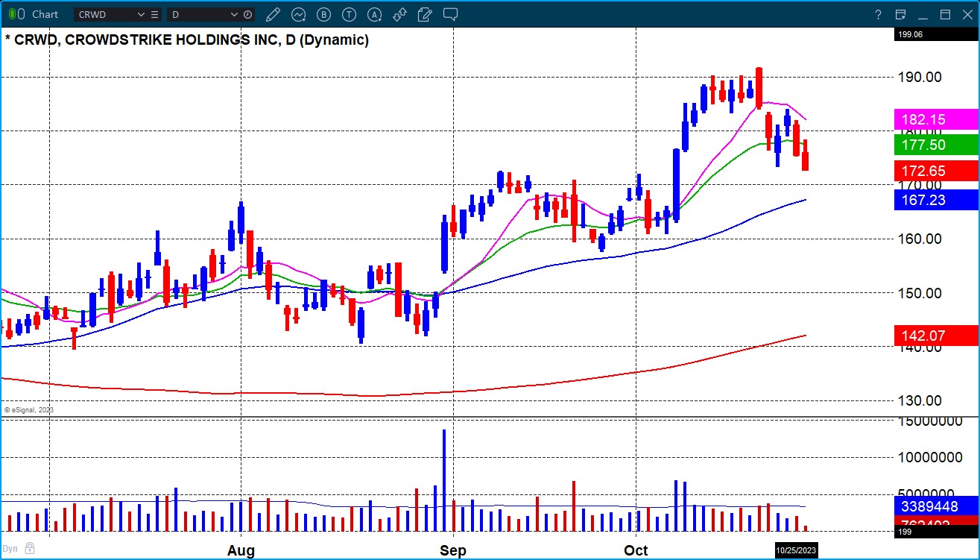Viewport: 980px width, 560px height.
Task: Click the 190.00 price axis value
Action: (921, 77)
